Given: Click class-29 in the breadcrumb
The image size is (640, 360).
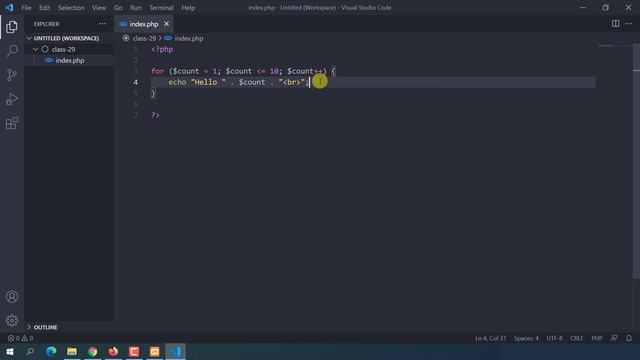Looking at the screenshot, I should (x=144, y=38).
